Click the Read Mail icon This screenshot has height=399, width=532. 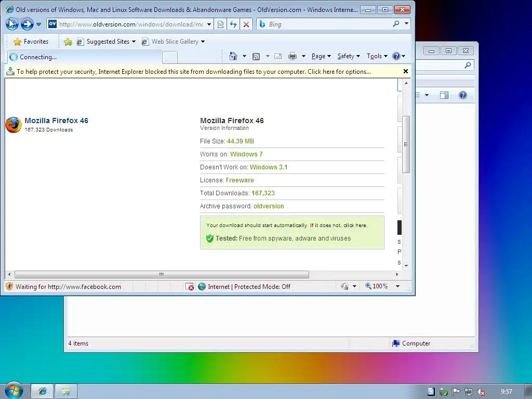click(278, 56)
